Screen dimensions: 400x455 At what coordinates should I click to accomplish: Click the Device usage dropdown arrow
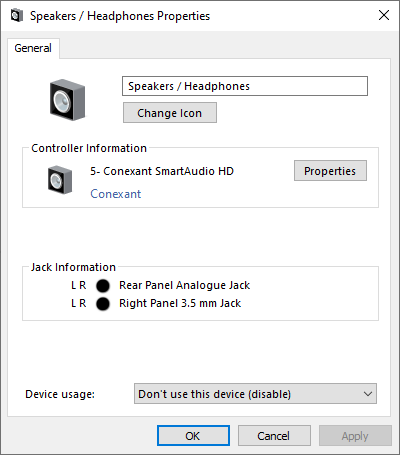[x=368, y=394]
